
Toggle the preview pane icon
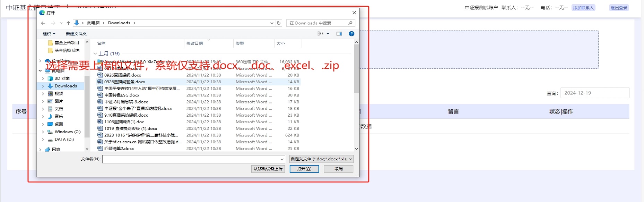coord(339,34)
